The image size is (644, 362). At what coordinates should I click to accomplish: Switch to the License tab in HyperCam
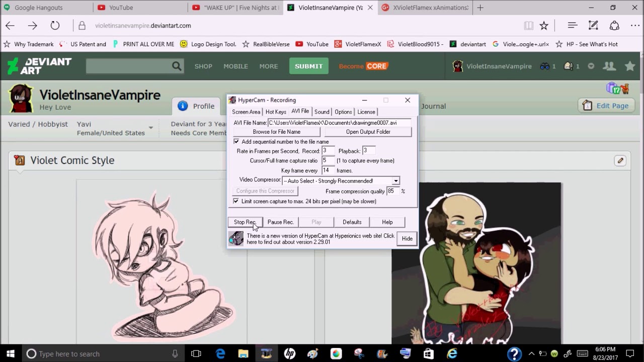pyautogui.click(x=366, y=112)
